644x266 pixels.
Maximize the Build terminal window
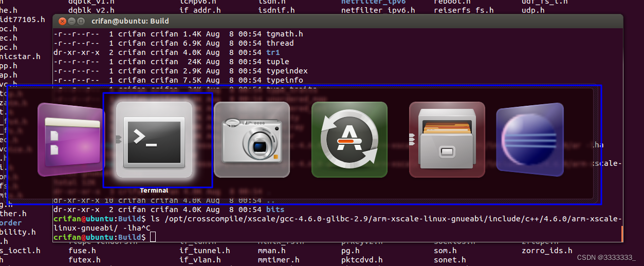81,21
